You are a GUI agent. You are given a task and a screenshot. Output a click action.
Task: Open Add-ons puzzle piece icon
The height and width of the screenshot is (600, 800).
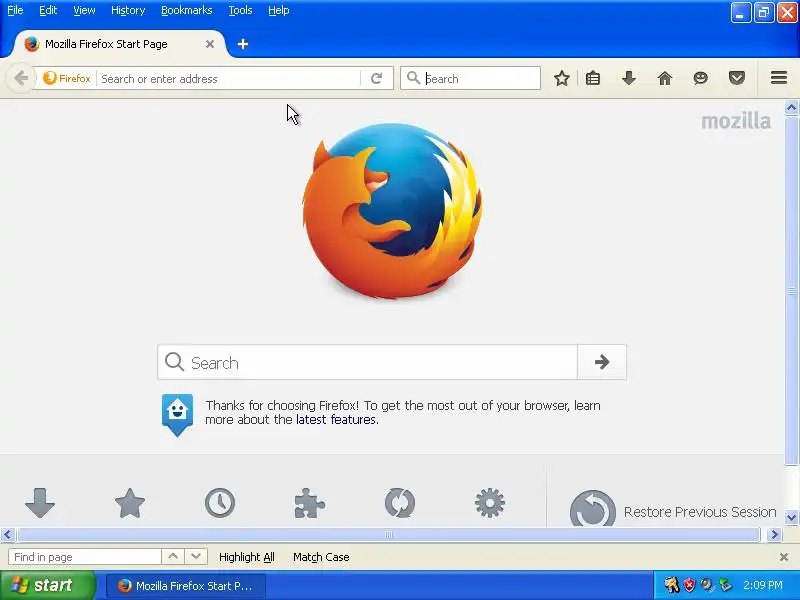coord(310,503)
